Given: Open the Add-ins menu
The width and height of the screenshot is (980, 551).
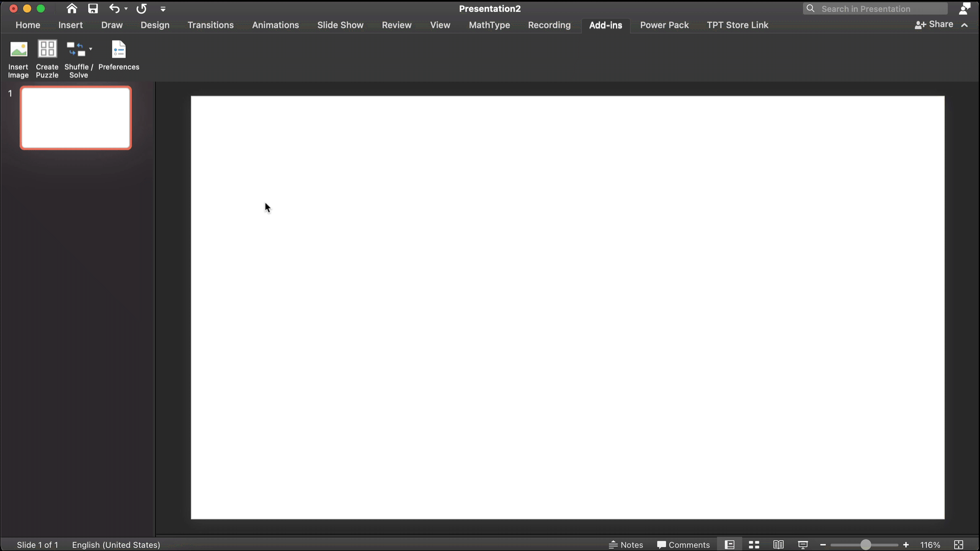Looking at the screenshot, I should click(x=605, y=25).
